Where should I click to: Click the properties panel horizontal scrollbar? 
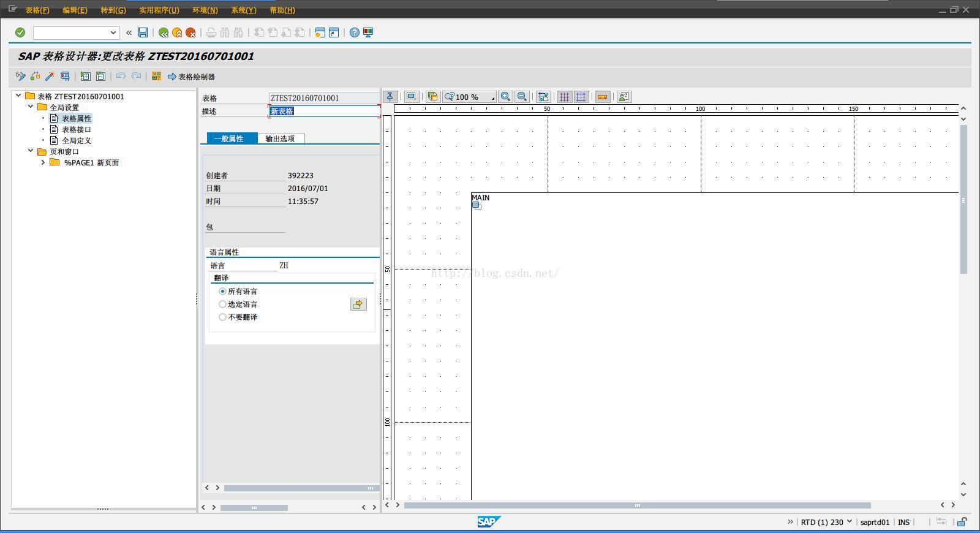pyautogui.click(x=254, y=507)
